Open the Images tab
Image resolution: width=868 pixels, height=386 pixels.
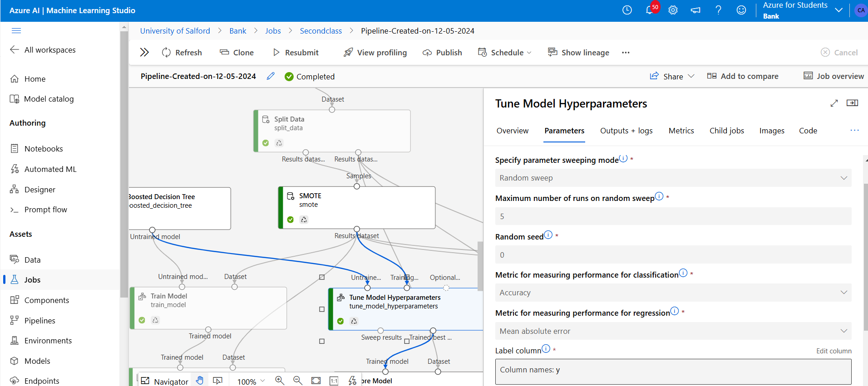[x=772, y=131]
